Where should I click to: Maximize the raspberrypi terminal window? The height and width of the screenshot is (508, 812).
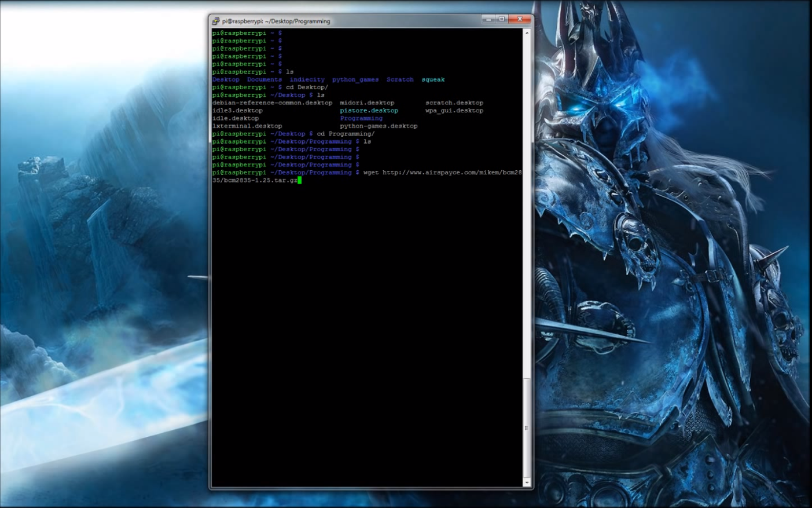coord(502,19)
